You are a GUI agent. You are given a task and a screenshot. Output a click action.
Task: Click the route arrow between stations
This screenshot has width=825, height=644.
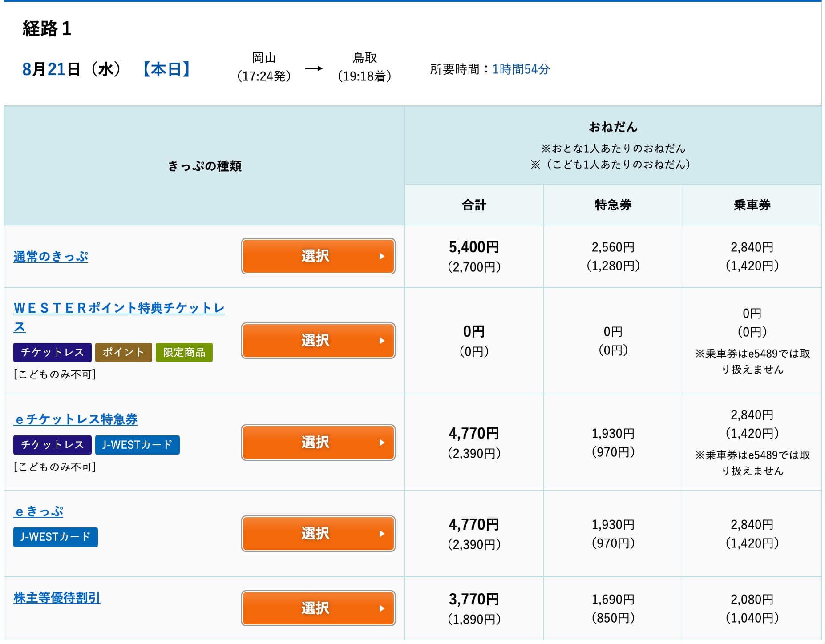[x=314, y=68]
